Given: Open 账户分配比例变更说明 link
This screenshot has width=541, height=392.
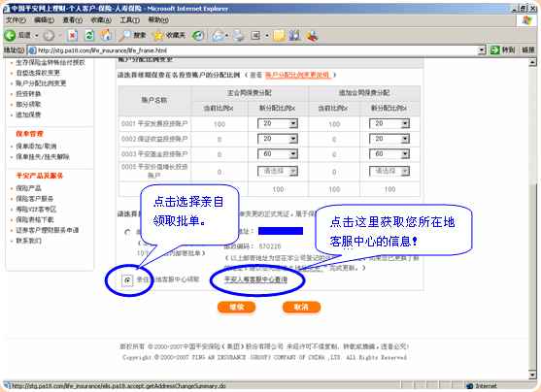Looking at the screenshot, I should pyautogui.click(x=298, y=75).
